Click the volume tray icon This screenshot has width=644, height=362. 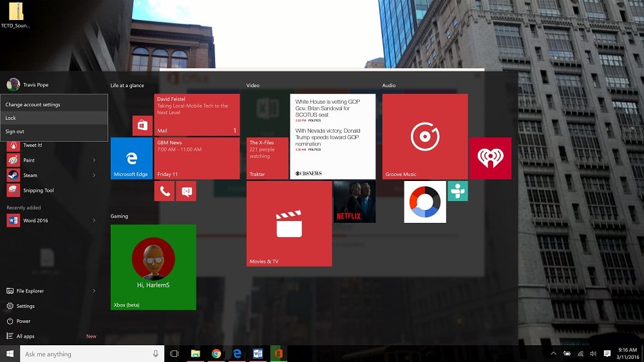click(593, 354)
